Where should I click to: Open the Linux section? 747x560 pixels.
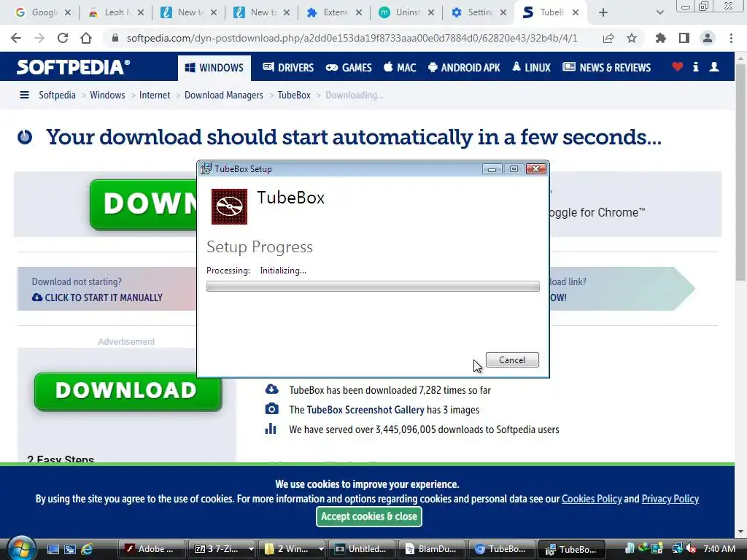click(531, 68)
